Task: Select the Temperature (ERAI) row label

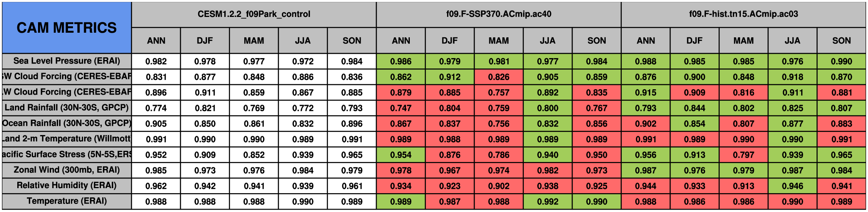Action: 66,201
